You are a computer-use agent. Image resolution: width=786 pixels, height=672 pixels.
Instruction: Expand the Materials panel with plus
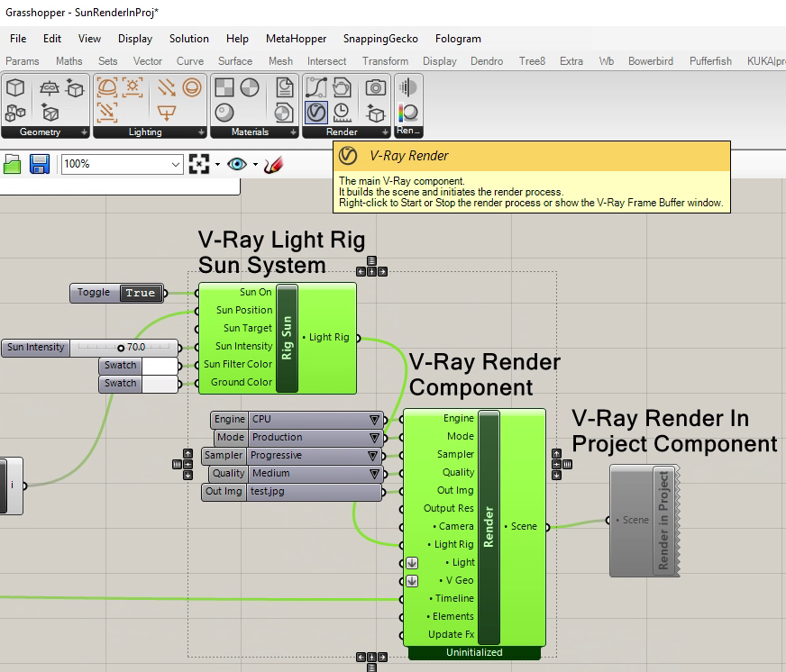(x=293, y=132)
